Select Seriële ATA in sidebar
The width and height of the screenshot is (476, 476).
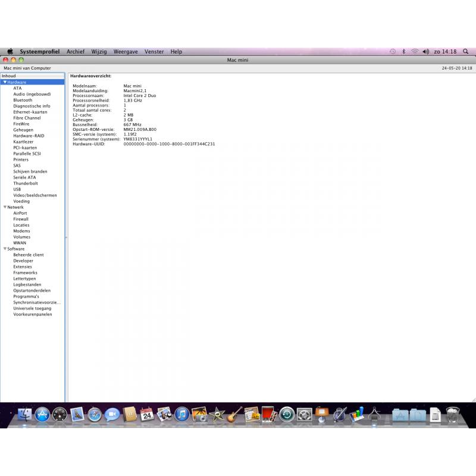coord(24,177)
